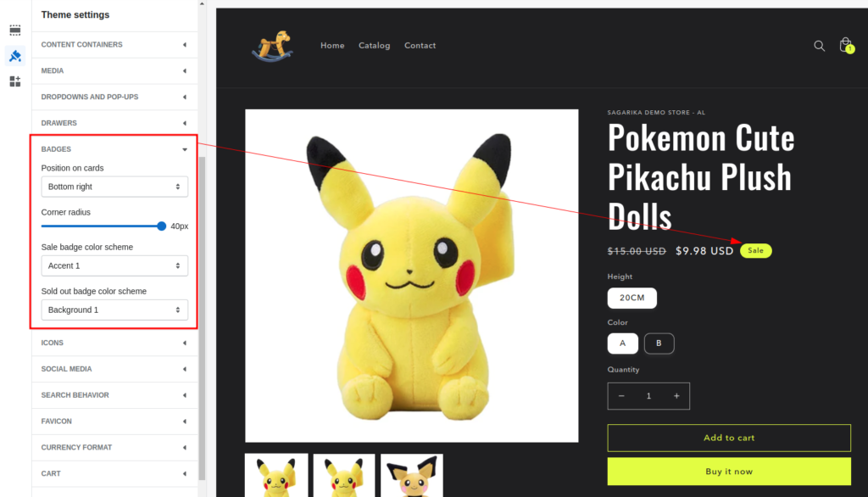Click the Sagarika Demo Store vendor text
The height and width of the screenshot is (497, 868).
(x=656, y=113)
